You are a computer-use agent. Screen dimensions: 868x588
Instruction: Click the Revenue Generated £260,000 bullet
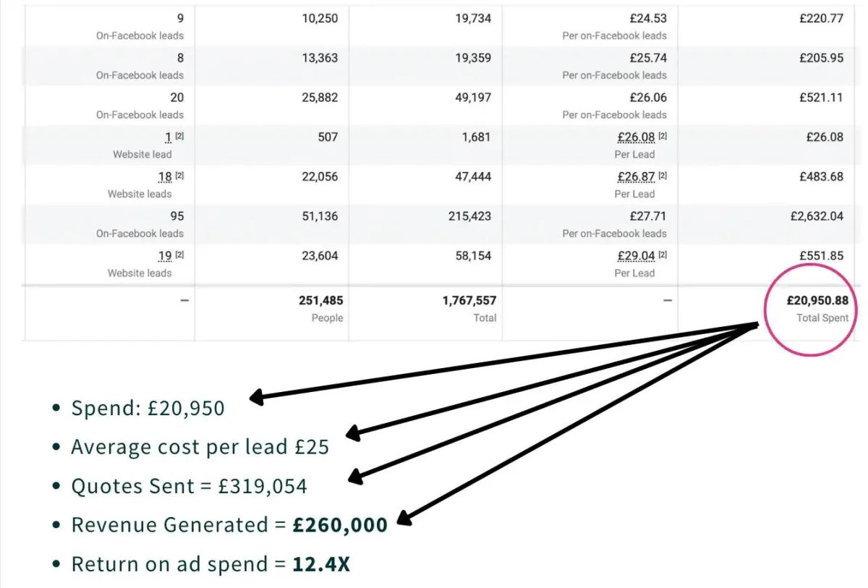pos(229,525)
